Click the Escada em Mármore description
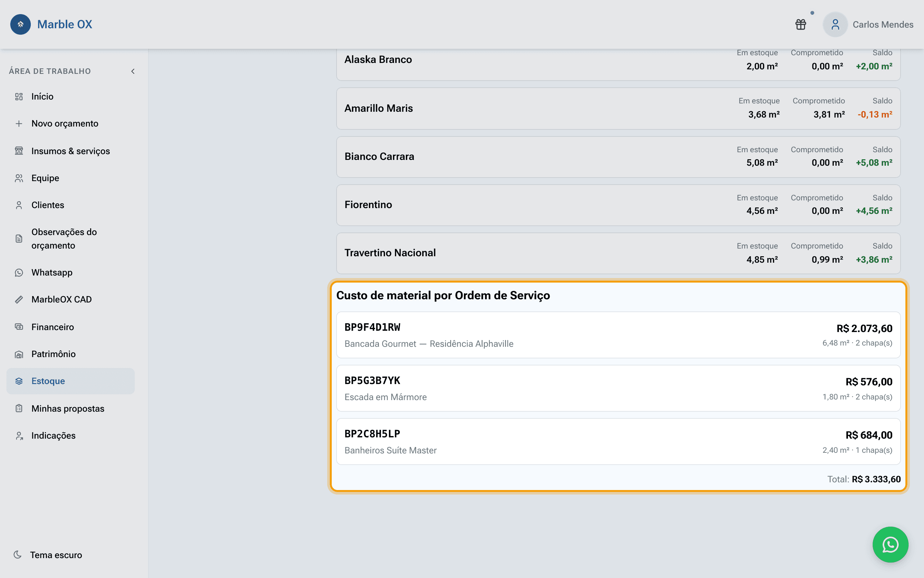 [x=386, y=397]
